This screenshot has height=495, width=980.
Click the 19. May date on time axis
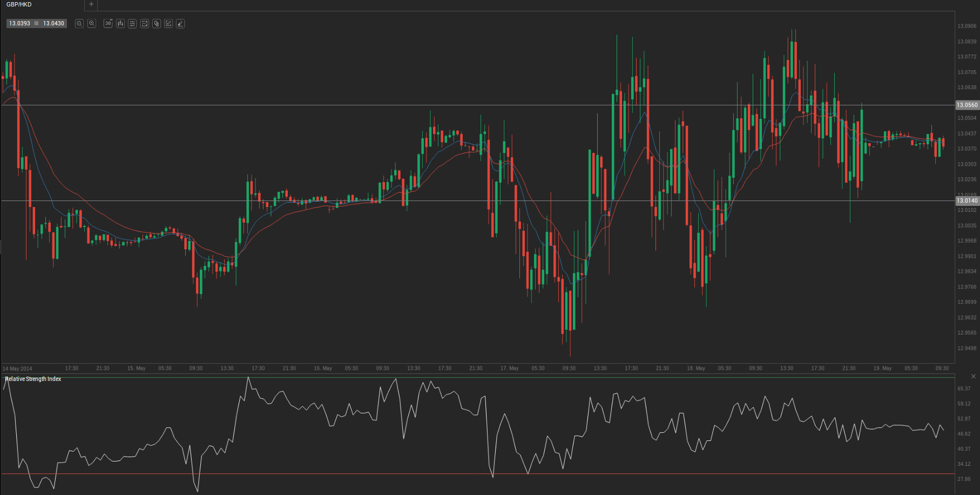882,368
